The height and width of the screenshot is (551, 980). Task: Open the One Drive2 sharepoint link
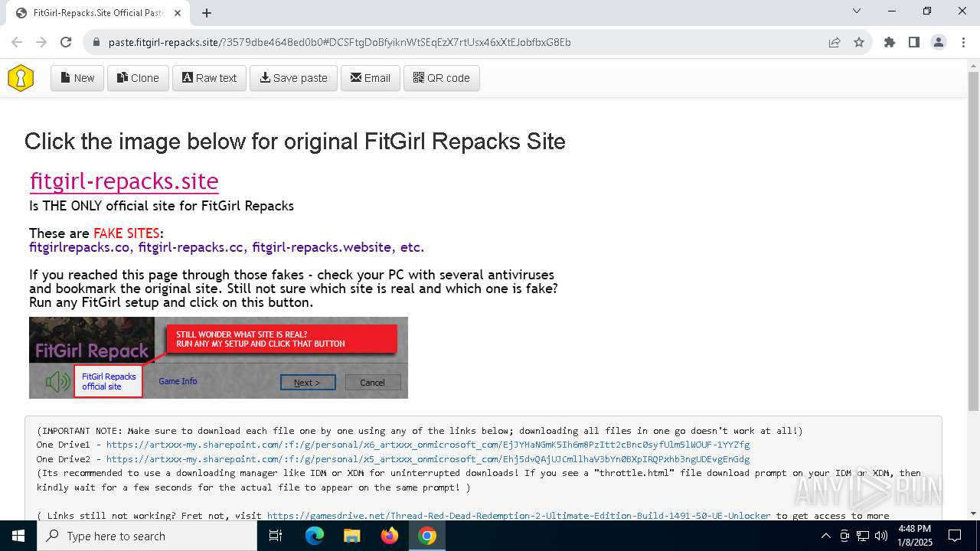point(427,459)
